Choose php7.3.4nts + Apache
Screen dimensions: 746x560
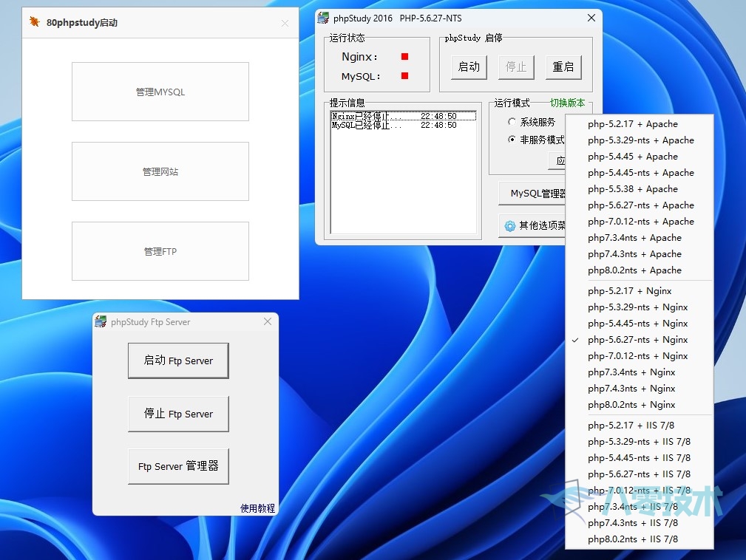pos(640,238)
